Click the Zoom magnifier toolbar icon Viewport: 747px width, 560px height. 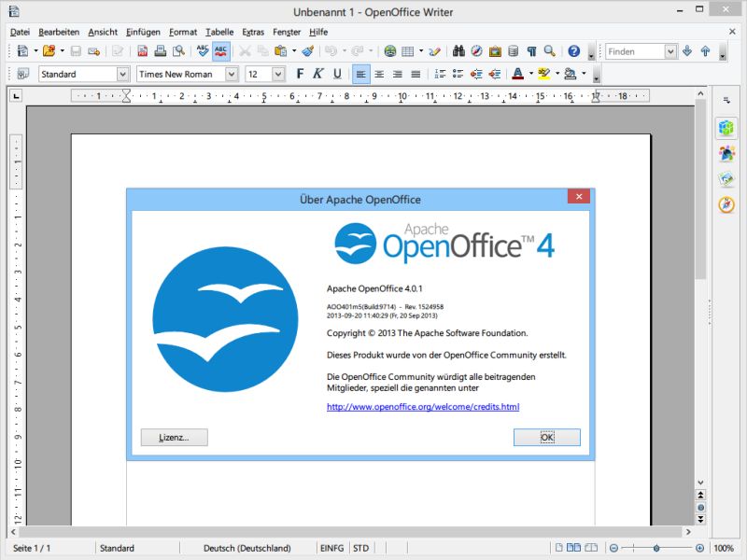pyautogui.click(x=550, y=51)
